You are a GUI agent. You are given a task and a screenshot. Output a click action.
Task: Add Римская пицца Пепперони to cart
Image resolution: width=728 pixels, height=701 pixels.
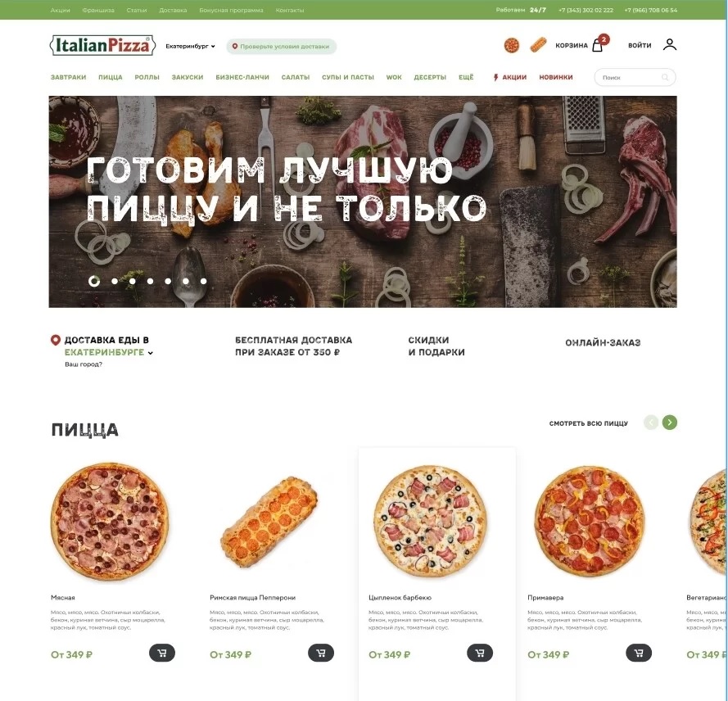pyautogui.click(x=321, y=653)
